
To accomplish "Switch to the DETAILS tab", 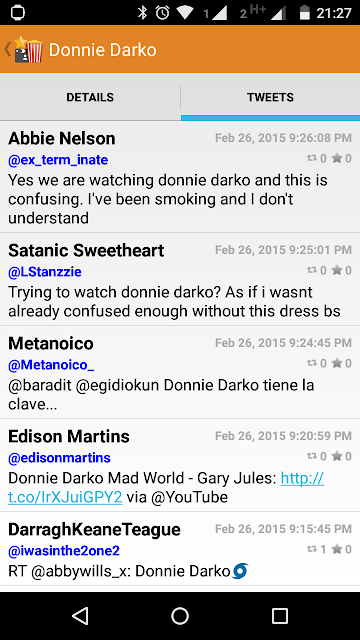I will (90, 98).
